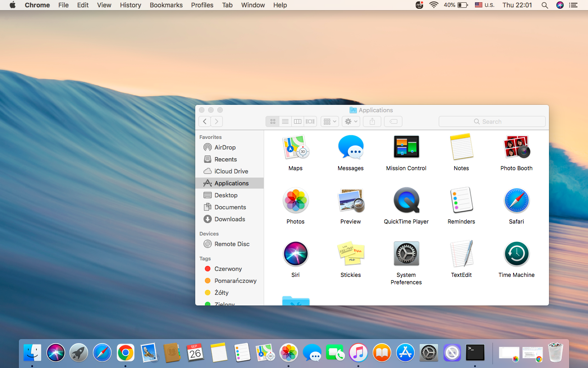
Task: Restore the minimized window with Photos badge
Action: click(509, 353)
